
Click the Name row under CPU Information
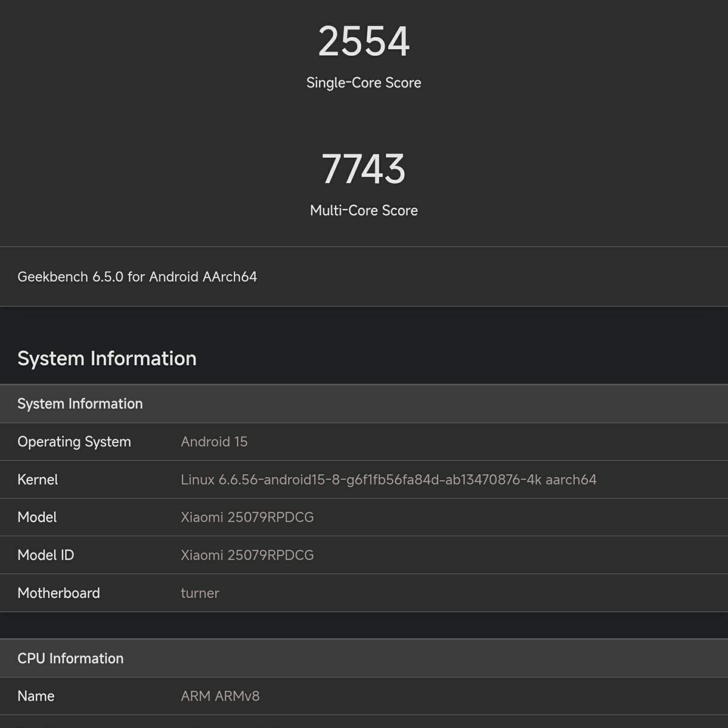pos(36,696)
